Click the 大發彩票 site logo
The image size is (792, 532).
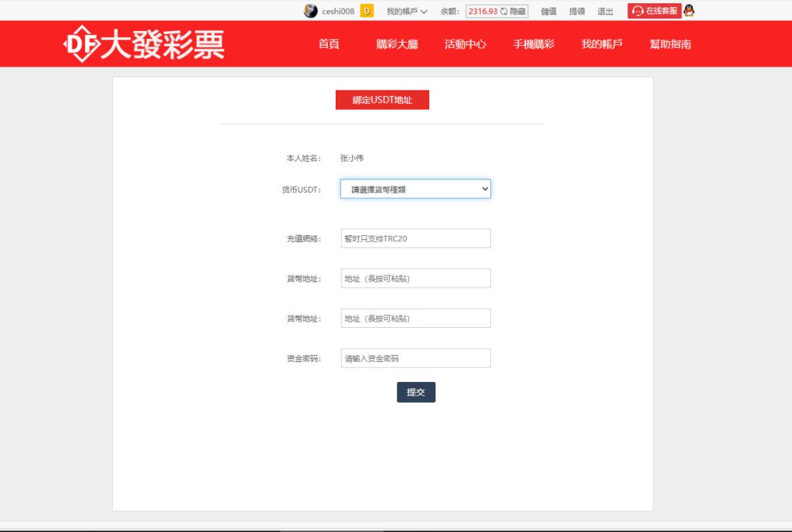[144, 43]
